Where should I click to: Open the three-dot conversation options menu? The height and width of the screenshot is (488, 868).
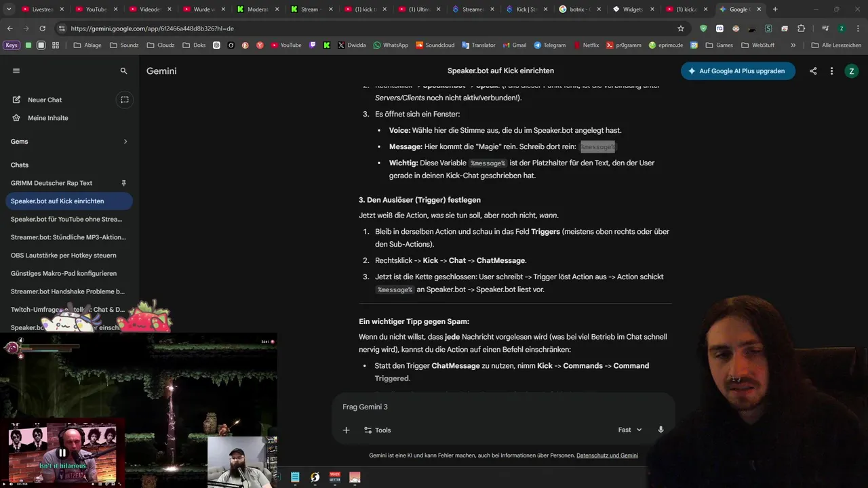coord(831,70)
